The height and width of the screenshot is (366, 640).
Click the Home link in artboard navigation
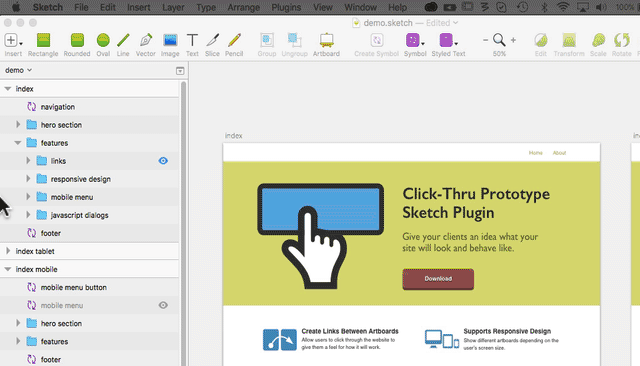pos(536,153)
